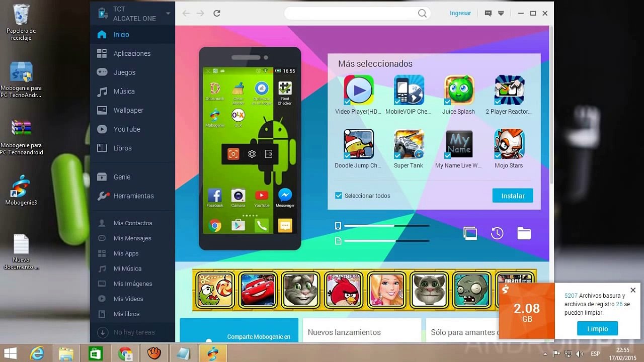Click the backup history clock icon
Screen dimensions: 644x362
[497, 233]
